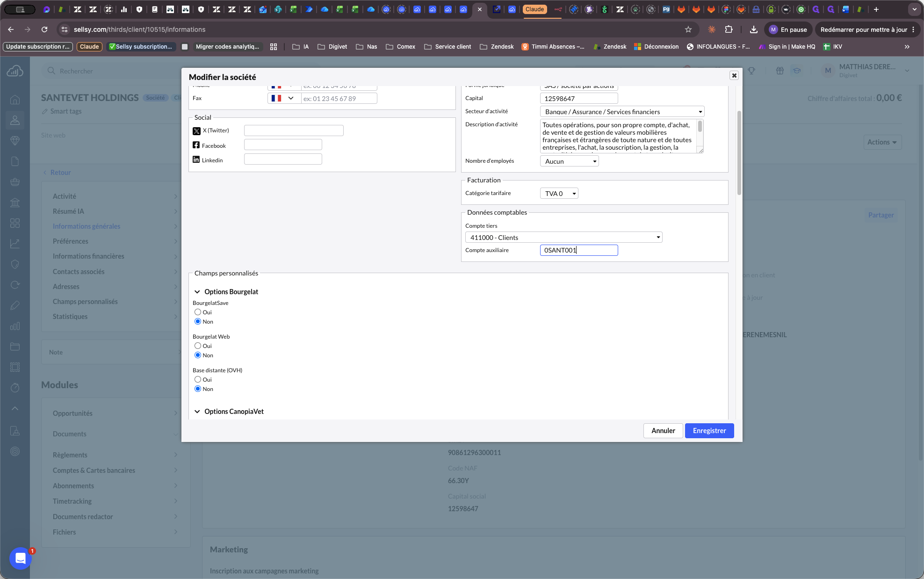Open Contacts associés menu item
The height and width of the screenshot is (579, 924).
click(x=115, y=272)
